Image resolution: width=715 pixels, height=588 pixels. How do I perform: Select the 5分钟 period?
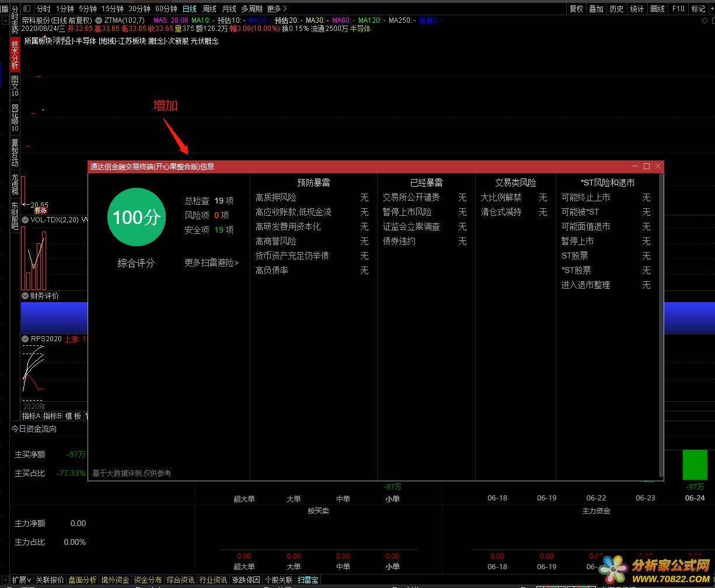tap(88, 9)
